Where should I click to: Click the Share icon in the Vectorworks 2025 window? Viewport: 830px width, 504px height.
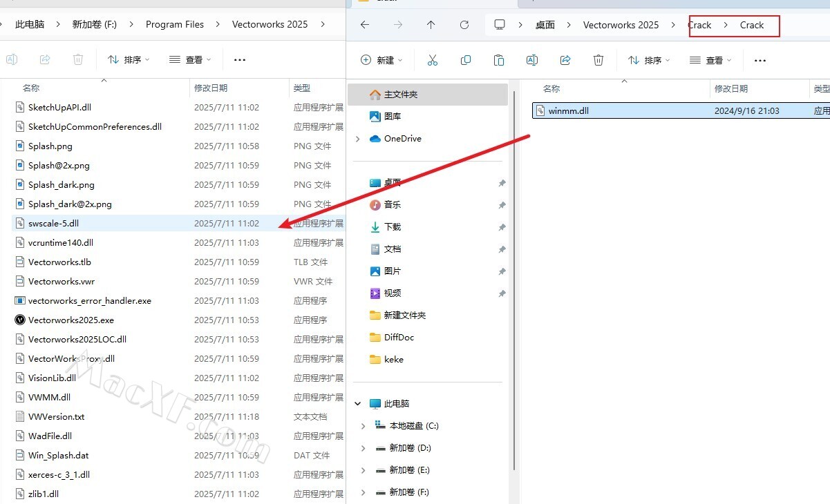(x=45, y=59)
